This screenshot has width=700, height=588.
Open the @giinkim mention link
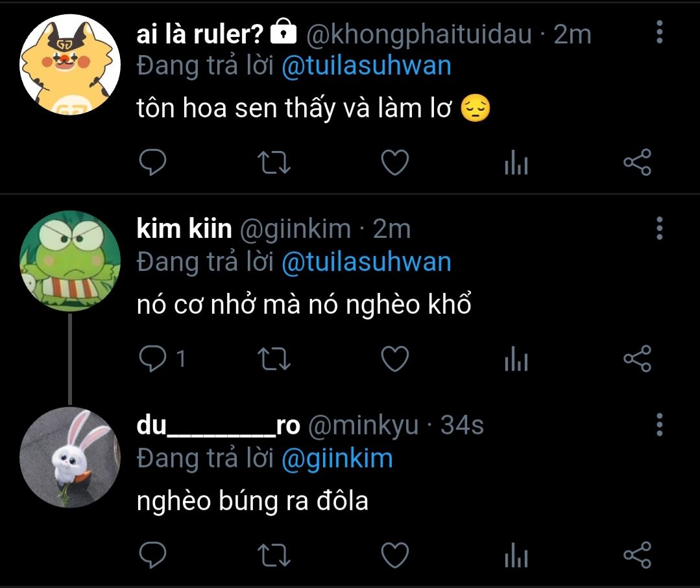(x=337, y=458)
